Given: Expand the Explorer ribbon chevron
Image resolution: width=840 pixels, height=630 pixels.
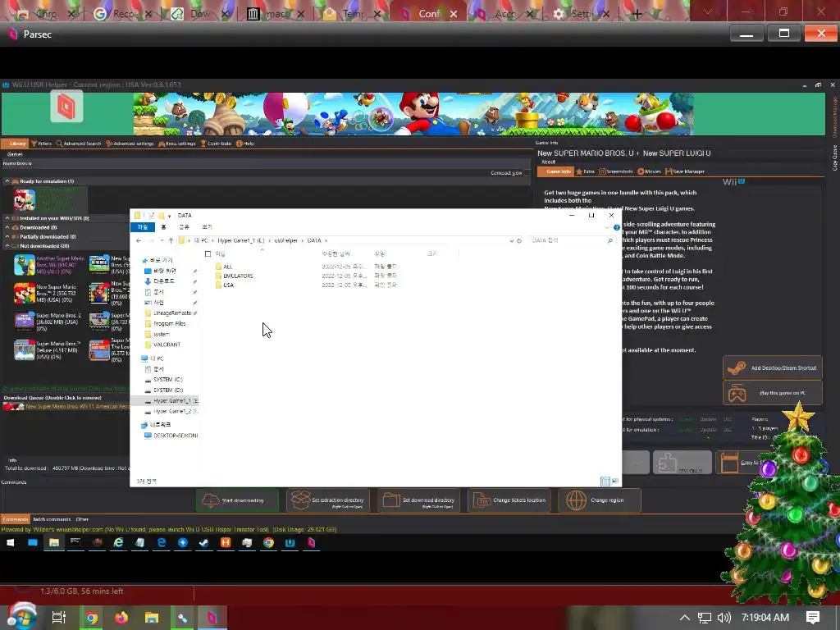Looking at the screenshot, I should [607, 227].
